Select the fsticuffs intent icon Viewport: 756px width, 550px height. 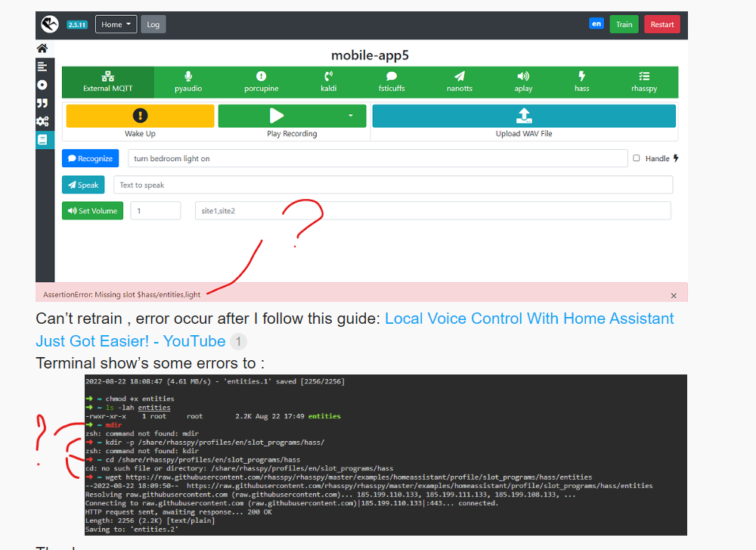392,76
